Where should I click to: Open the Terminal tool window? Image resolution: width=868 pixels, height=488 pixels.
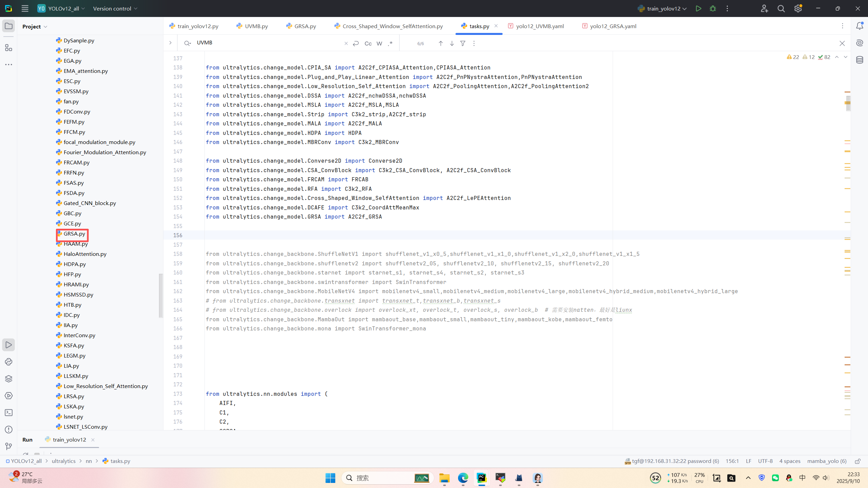click(x=8, y=412)
